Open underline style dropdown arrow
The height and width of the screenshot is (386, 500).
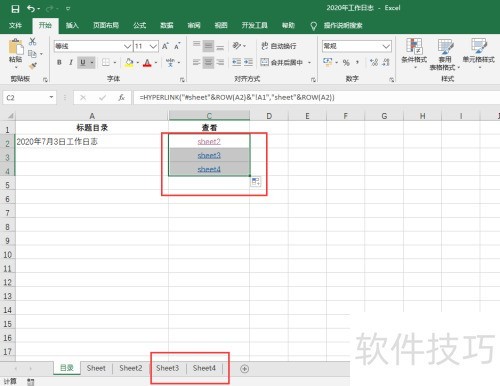click(92, 62)
